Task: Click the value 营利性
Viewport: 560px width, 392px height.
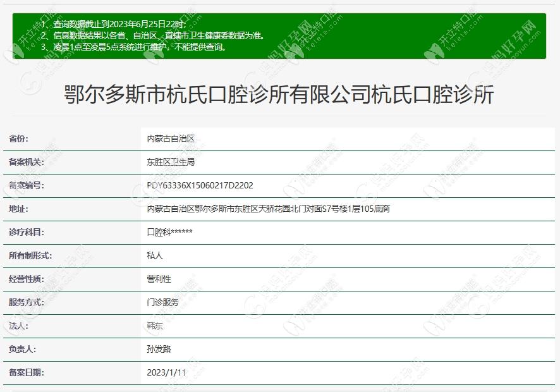Action: click(x=159, y=279)
